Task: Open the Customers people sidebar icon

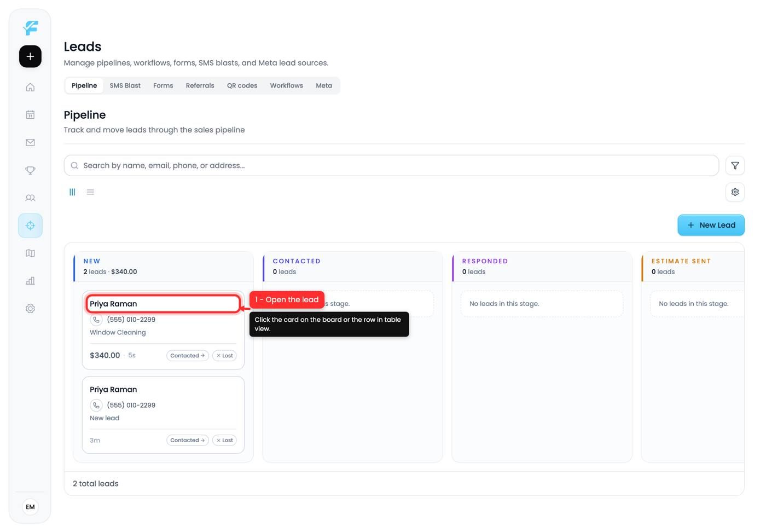Action: point(30,198)
